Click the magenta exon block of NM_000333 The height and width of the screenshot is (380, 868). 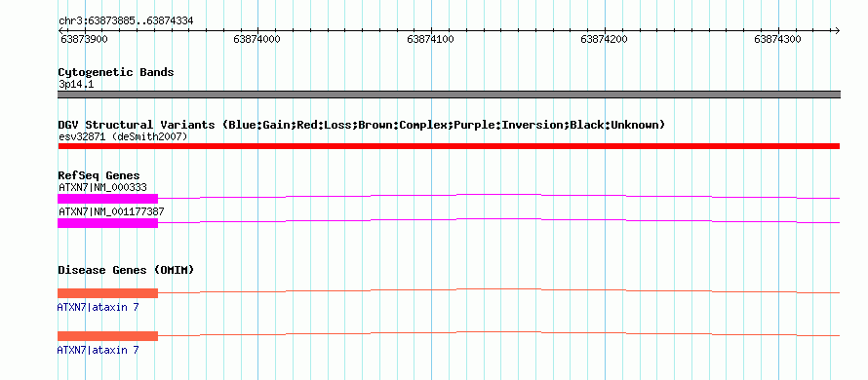[x=108, y=199]
